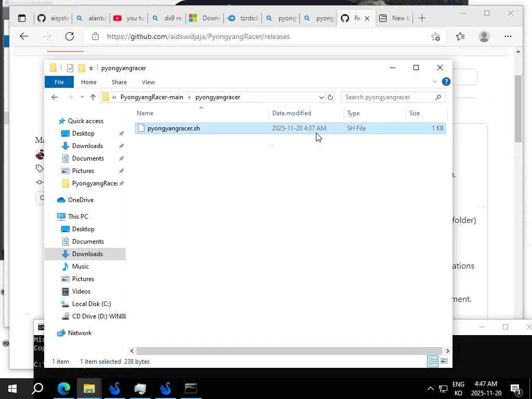Image resolution: width=532 pixels, height=399 pixels.
Task: Open Local Disk (C:)
Action: pyautogui.click(x=91, y=303)
